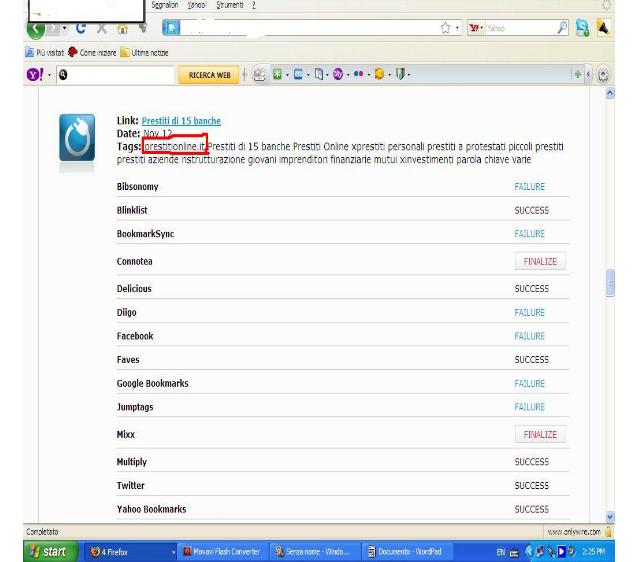The height and width of the screenshot is (562, 640).
Task: Open the ? help menu
Action: point(253,5)
